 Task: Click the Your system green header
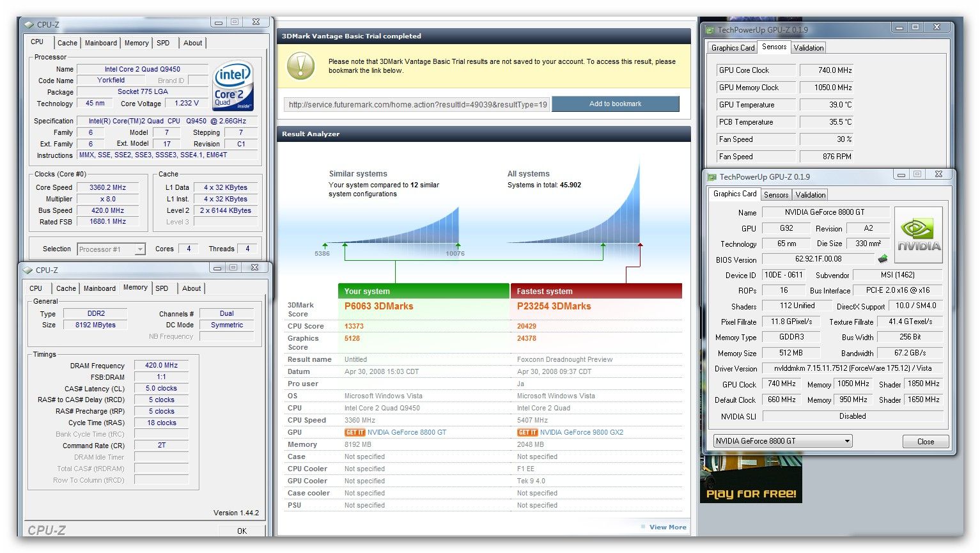[424, 292]
